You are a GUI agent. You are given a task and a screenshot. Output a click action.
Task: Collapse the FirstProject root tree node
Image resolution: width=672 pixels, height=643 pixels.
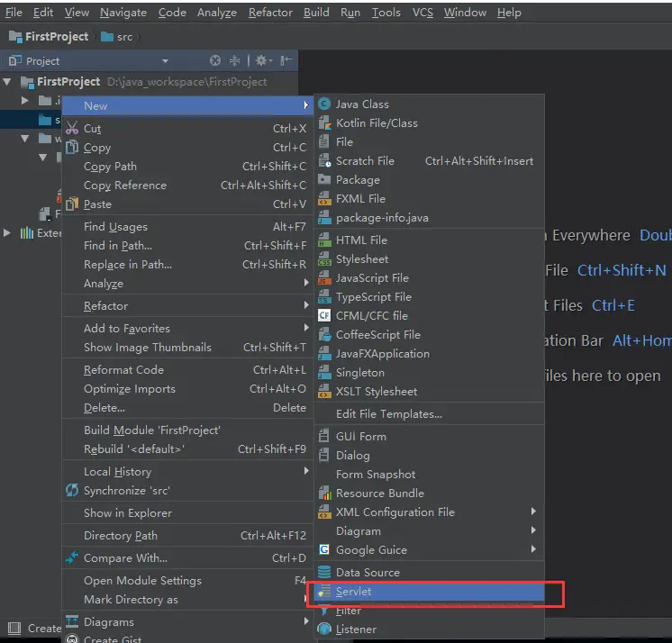tap(7, 81)
